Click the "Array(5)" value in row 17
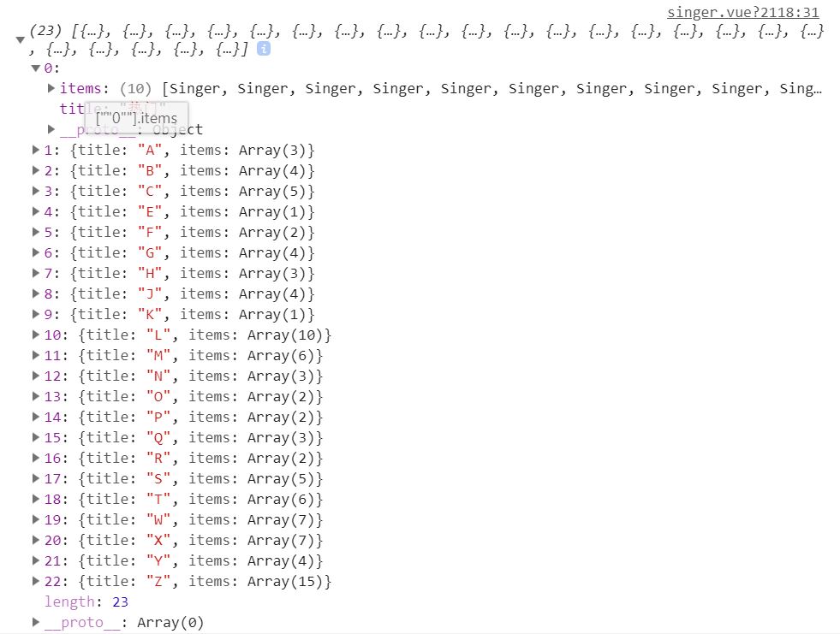The image size is (840, 634). point(281,479)
